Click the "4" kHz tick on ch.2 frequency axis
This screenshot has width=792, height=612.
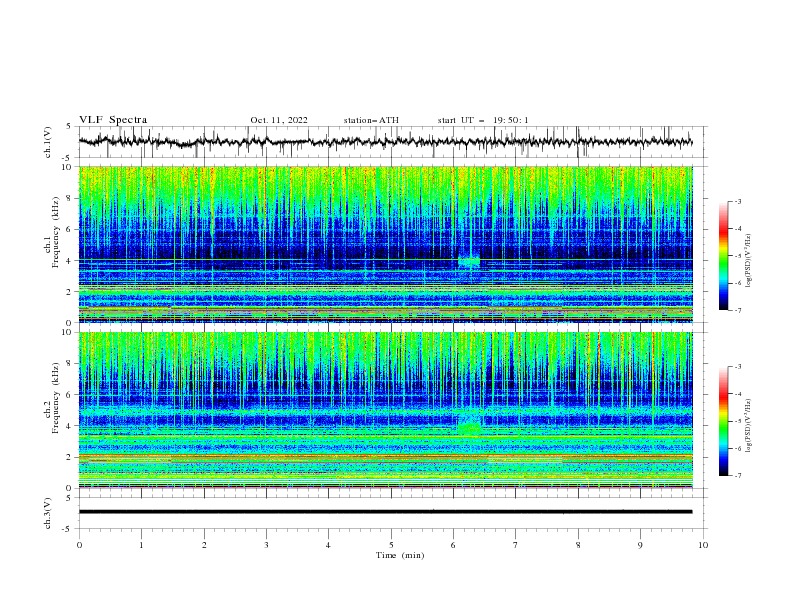click(x=70, y=426)
